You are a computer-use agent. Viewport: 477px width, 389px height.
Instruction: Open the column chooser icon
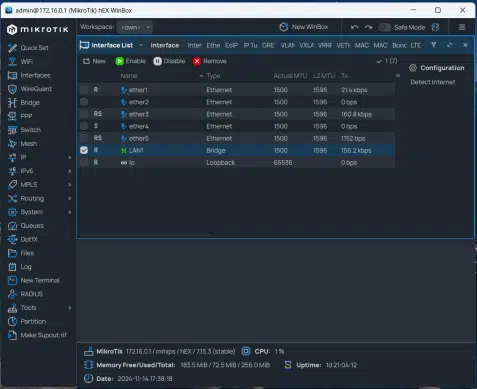tap(398, 76)
